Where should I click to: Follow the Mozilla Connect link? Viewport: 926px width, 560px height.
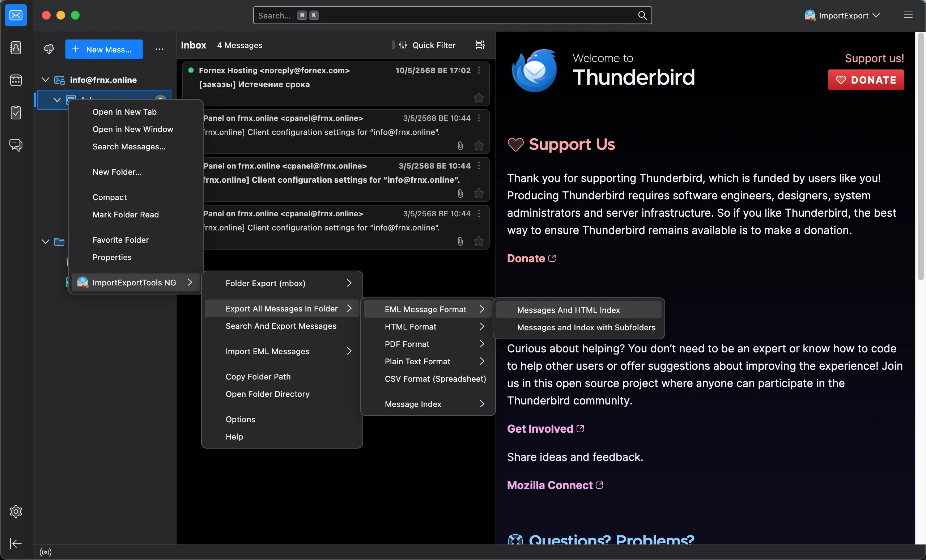click(x=555, y=485)
